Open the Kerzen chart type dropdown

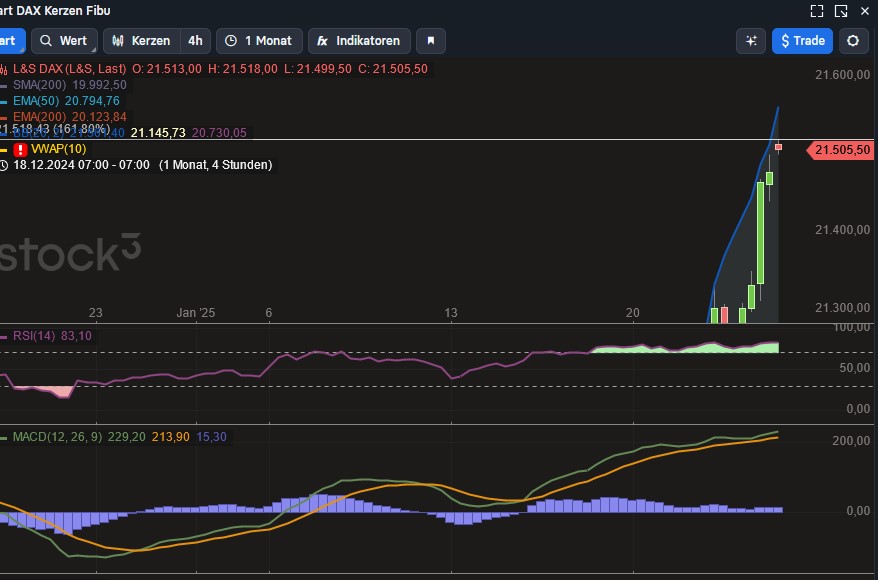click(x=141, y=41)
